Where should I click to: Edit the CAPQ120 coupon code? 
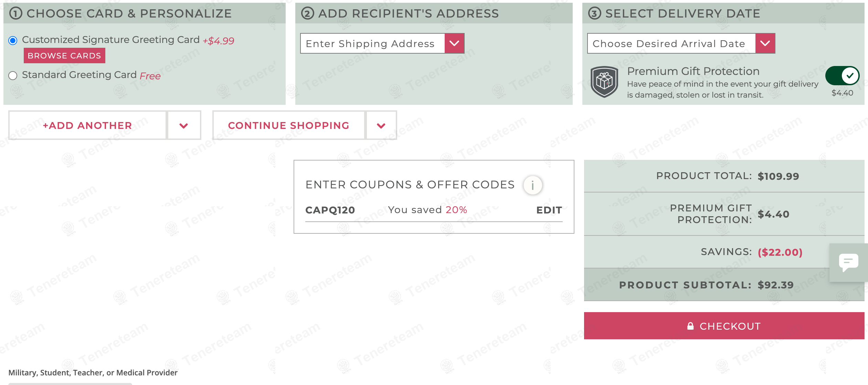click(549, 210)
